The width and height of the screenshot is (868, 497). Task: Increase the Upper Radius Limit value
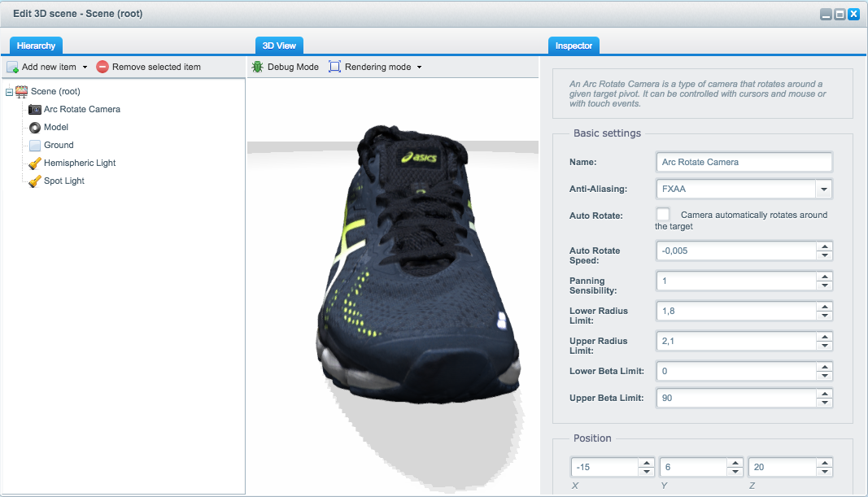pos(825,337)
